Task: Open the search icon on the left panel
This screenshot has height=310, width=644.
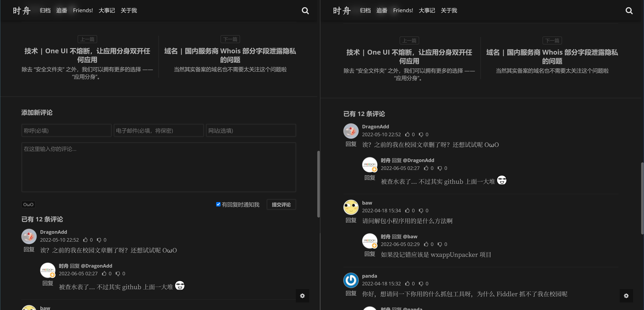Action: 305,11
